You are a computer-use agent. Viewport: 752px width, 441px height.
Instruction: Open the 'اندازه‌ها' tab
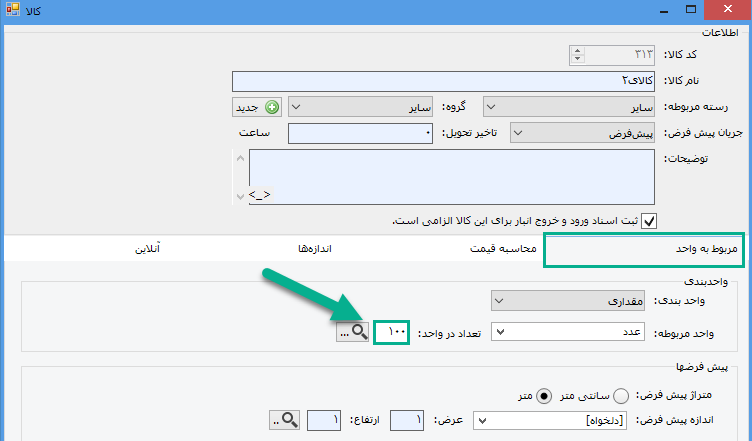coord(320,248)
